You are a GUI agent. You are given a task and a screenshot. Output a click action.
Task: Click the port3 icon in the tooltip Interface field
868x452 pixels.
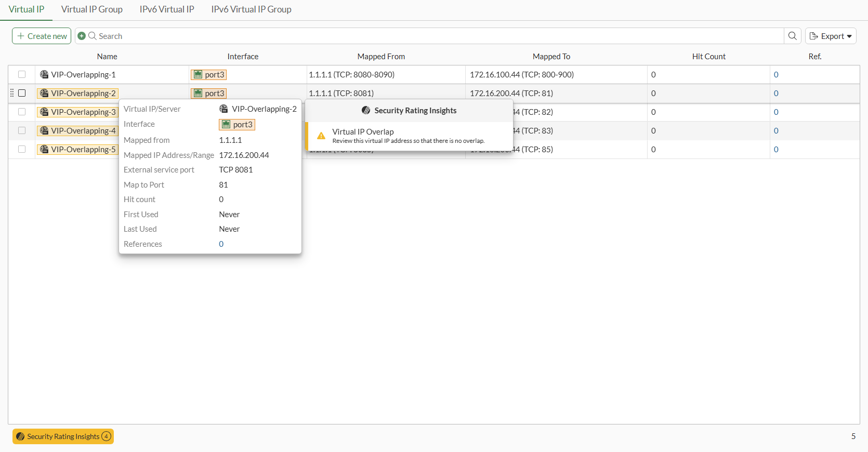tap(226, 124)
